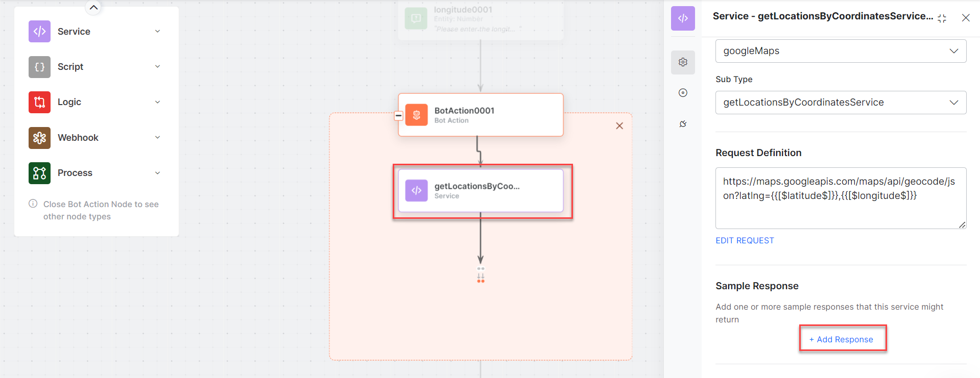
Task: Open the instance properties circle tab
Action: [x=683, y=93]
